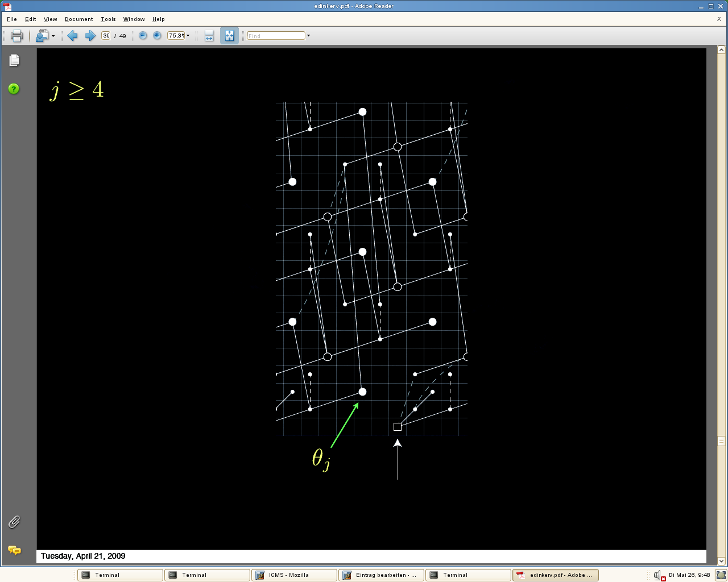Toggle Fit Width scrolling mode
The width and height of the screenshot is (728, 582).
(x=209, y=36)
